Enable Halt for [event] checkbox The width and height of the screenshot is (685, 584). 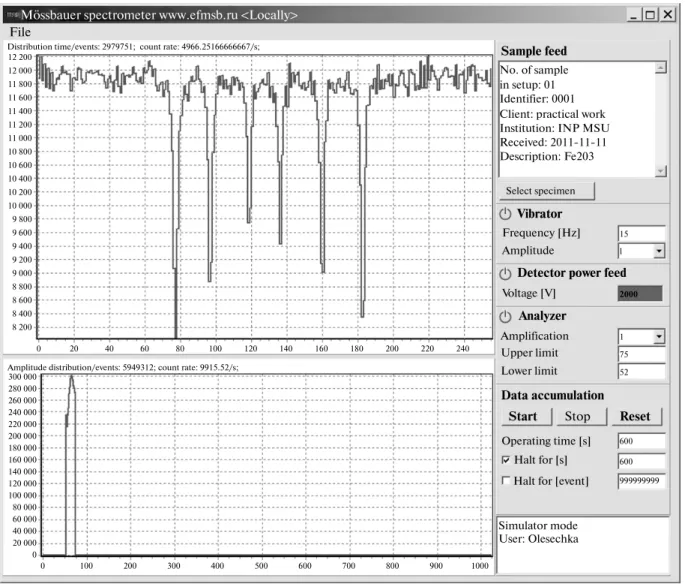click(x=506, y=480)
